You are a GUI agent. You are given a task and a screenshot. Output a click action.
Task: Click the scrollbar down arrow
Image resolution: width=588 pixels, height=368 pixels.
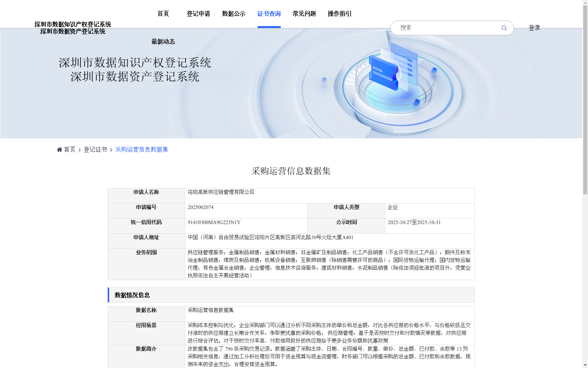(x=585, y=365)
